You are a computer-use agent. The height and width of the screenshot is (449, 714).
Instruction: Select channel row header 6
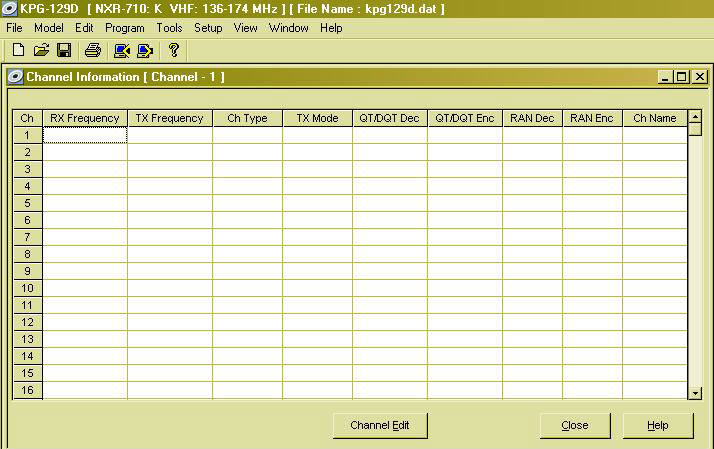coord(27,220)
